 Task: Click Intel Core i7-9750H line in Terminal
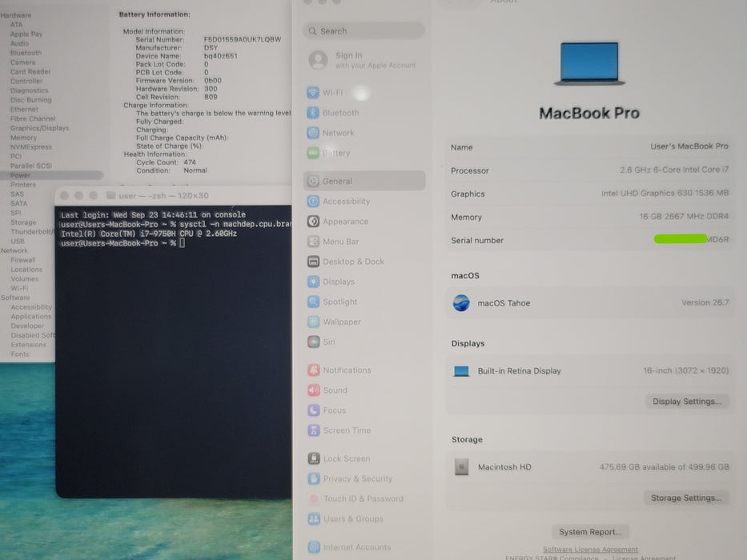(x=149, y=234)
